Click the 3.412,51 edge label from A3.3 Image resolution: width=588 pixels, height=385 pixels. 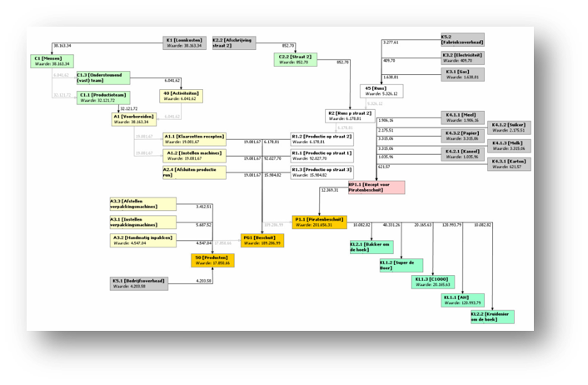[x=203, y=207]
